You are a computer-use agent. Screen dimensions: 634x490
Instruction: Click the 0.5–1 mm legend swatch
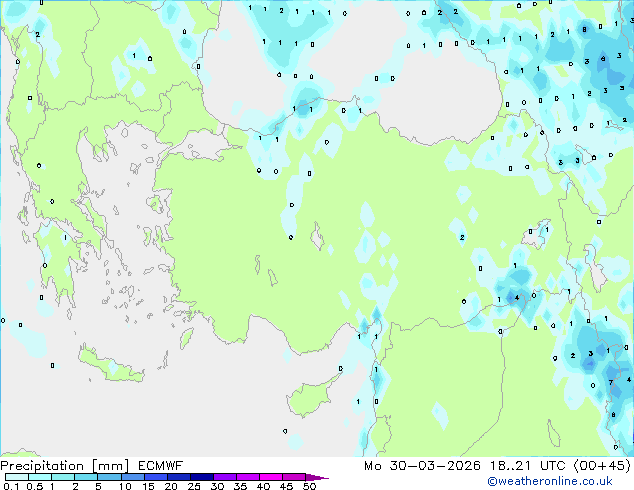(40, 477)
